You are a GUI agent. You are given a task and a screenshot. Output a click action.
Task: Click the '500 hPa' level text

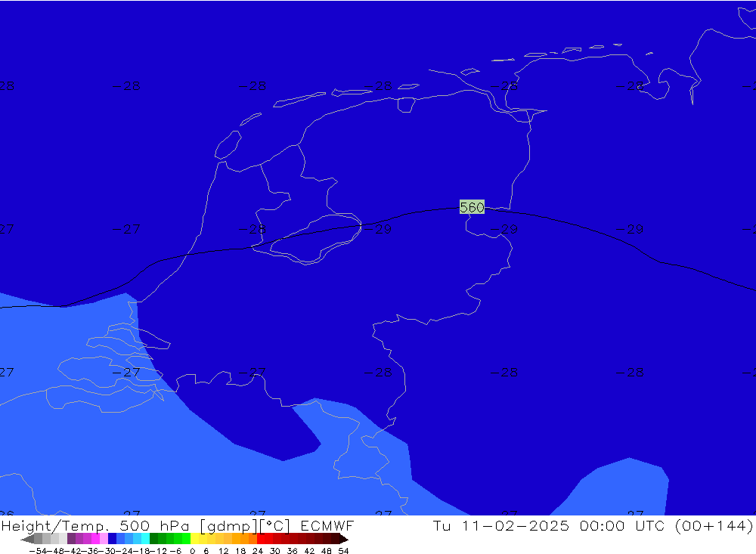click(154, 525)
